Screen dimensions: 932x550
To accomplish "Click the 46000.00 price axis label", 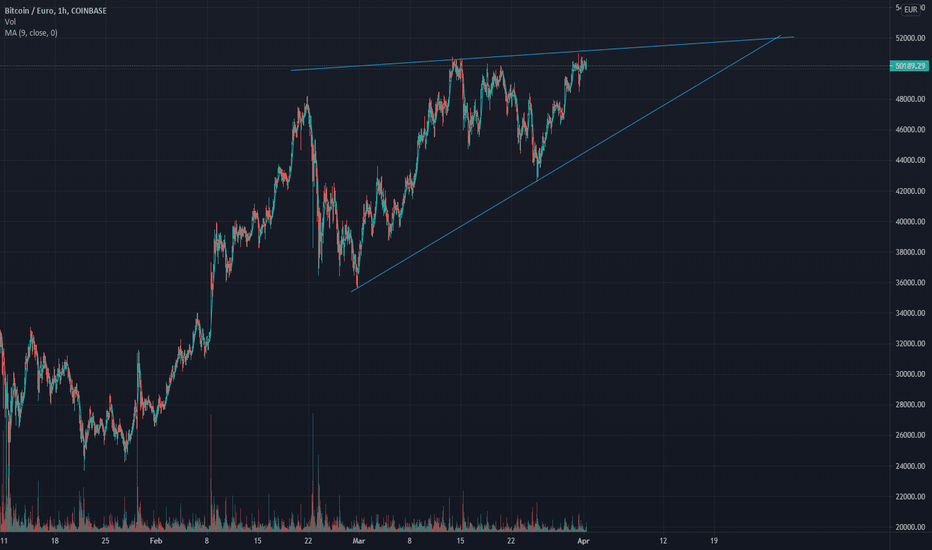I will tap(910, 130).
